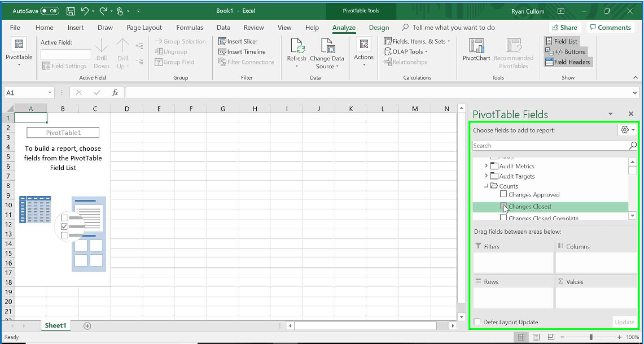The image size is (644, 344).
Task: Click the zoom out minus icon
Action: click(x=563, y=337)
